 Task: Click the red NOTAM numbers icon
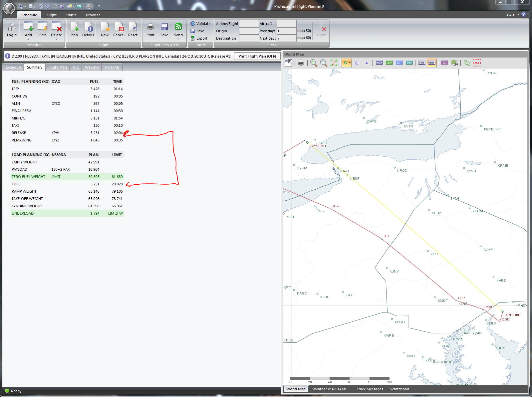click(477, 63)
